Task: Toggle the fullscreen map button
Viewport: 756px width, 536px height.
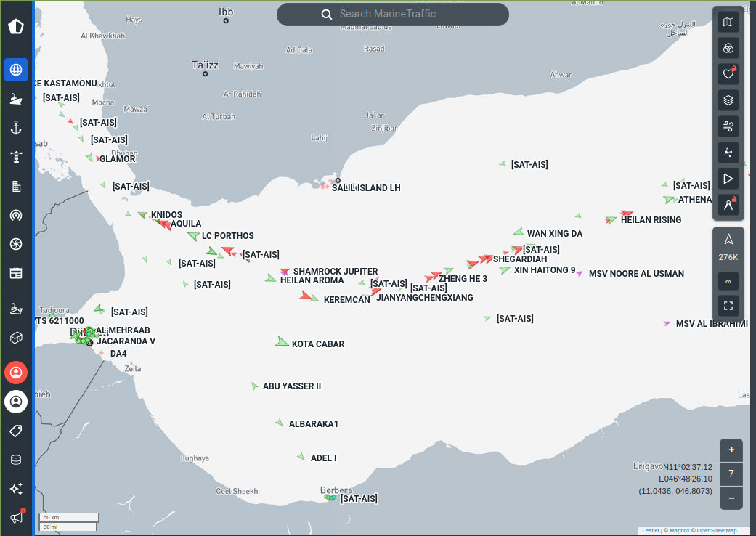Action: point(728,306)
